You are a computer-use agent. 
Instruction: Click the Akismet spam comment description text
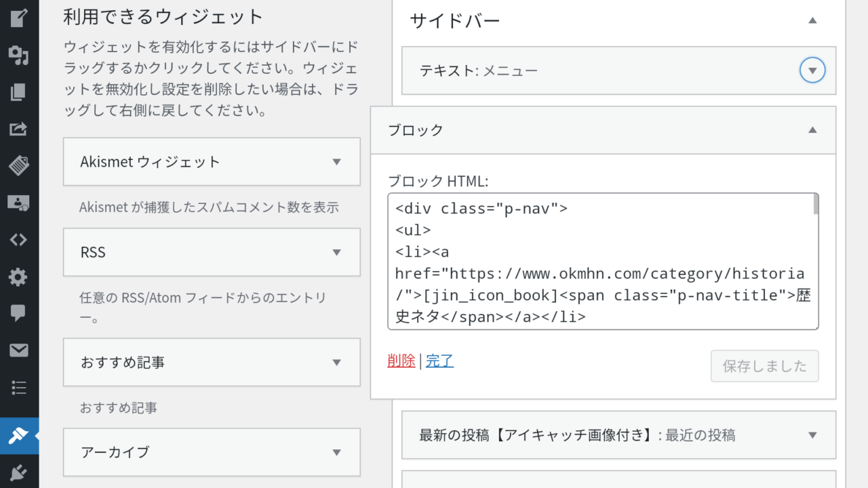(x=209, y=207)
